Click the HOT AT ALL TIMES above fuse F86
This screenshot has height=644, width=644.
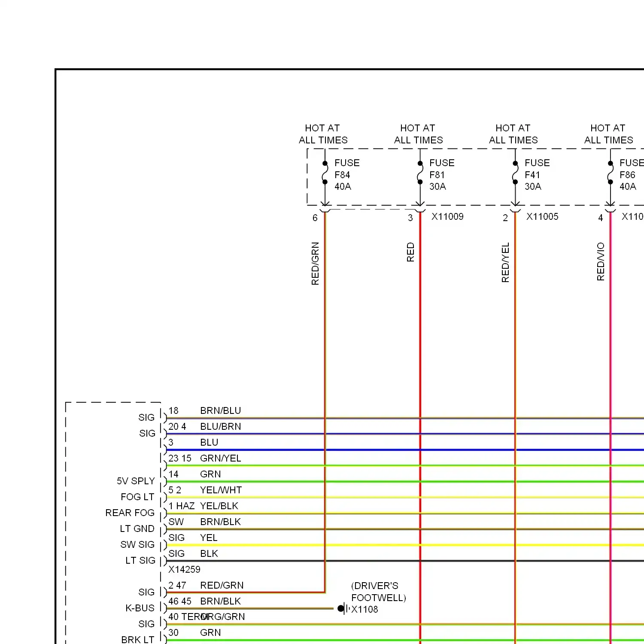pyautogui.click(x=608, y=134)
